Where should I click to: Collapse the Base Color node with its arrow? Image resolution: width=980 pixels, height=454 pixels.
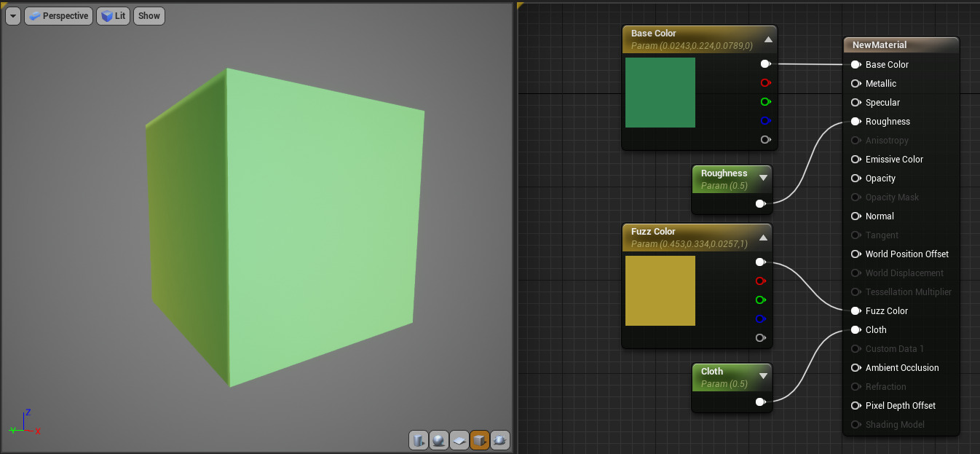point(768,39)
